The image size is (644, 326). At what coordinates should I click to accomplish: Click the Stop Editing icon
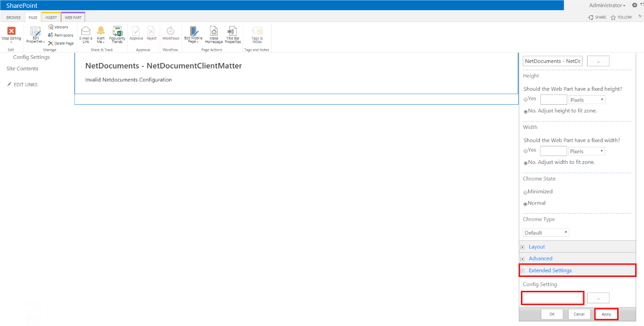click(12, 31)
